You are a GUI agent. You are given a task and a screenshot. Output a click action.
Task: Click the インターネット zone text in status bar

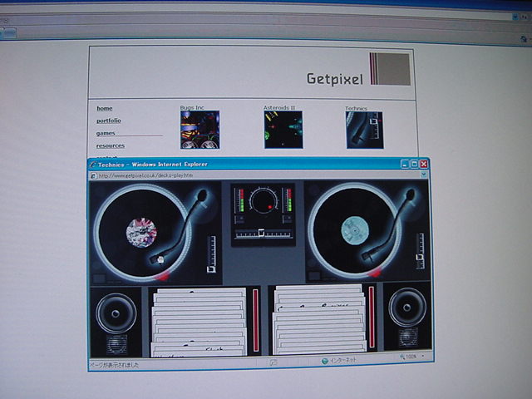point(343,360)
